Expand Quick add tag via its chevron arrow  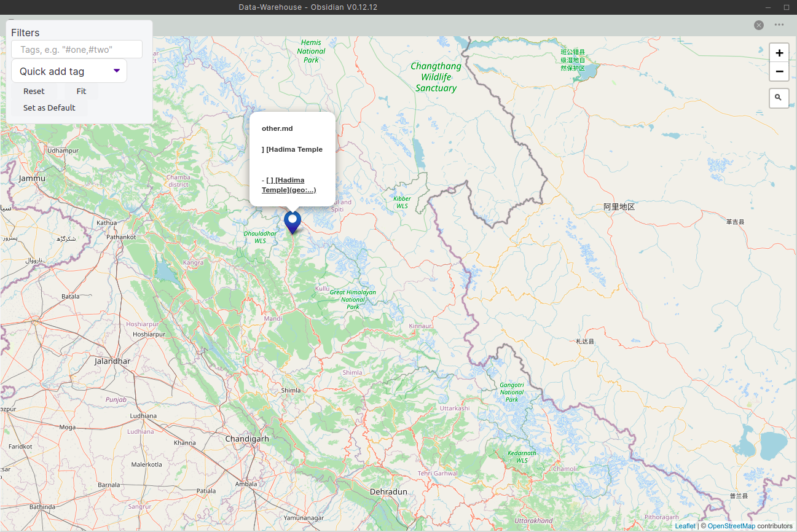click(117, 71)
